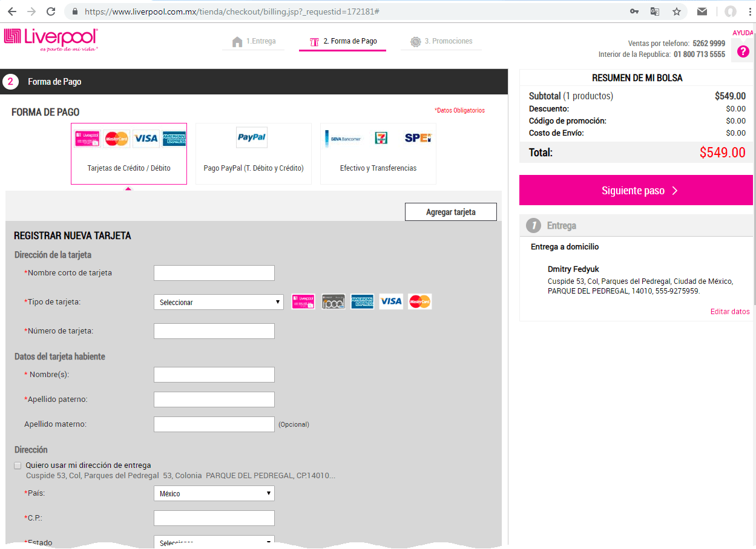Click the Código de promoción label

(568, 121)
